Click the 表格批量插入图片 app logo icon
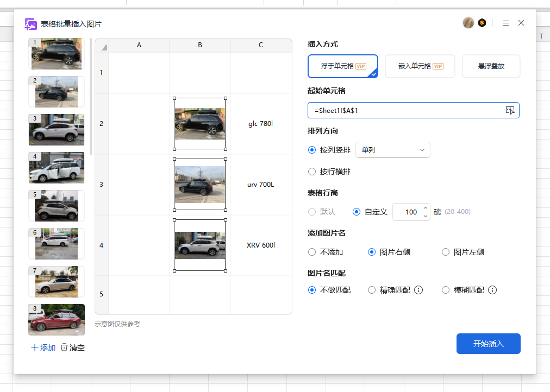The width and height of the screenshot is (550, 392). point(30,23)
